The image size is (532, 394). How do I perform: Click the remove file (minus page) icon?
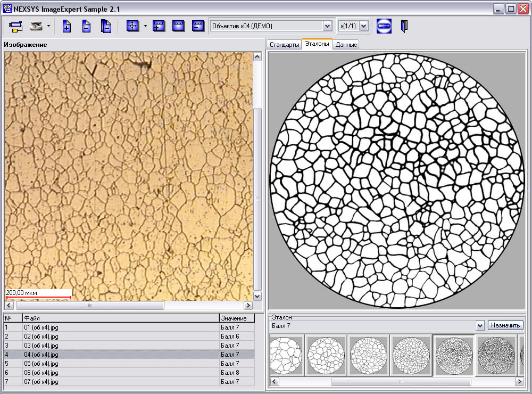tap(87, 26)
